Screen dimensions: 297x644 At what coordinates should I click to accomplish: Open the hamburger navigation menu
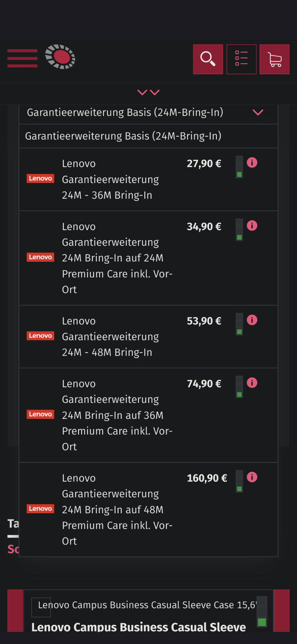(x=22, y=58)
